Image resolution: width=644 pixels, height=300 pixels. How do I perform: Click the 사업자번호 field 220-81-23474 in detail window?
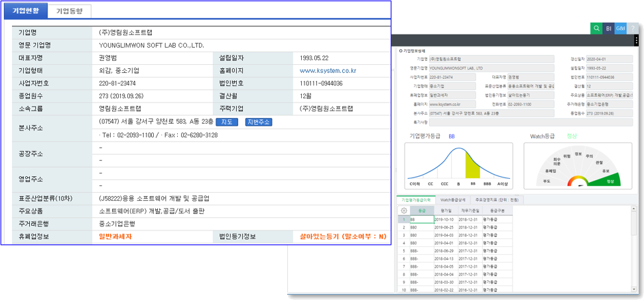click(x=452, y=77)
